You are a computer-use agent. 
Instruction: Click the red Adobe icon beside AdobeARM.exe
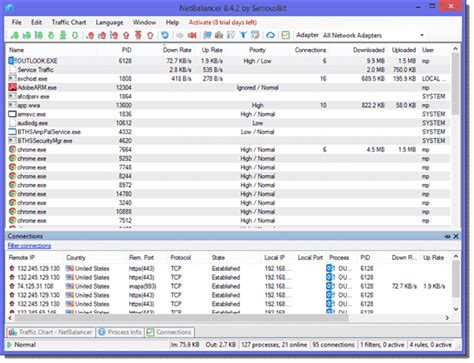click(12, 87)
